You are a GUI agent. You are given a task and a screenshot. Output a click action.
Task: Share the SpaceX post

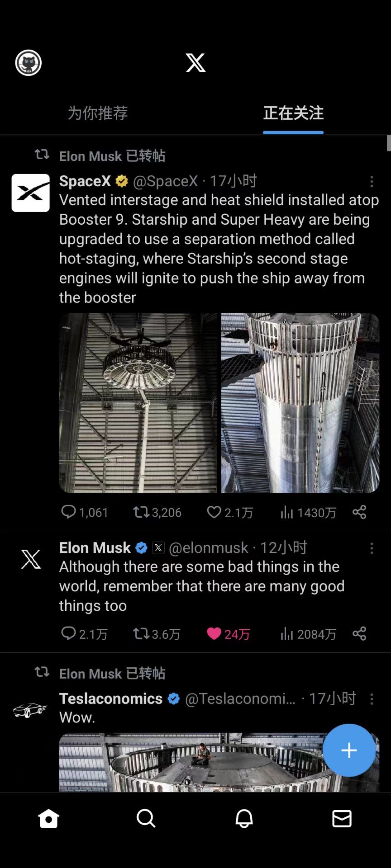click(359, 512)
